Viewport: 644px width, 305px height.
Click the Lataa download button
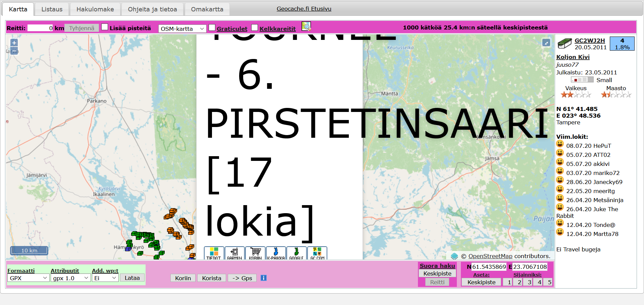pyautogui.click(x=132, y=278)
